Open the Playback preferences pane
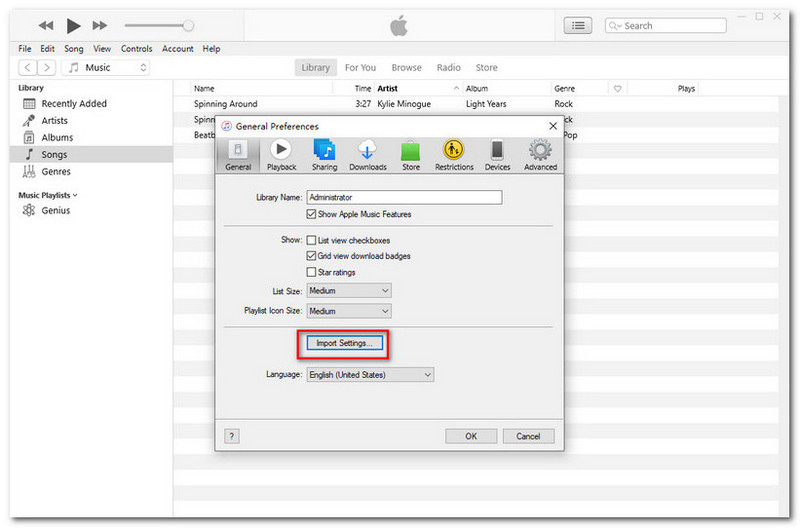This screenshot has height=528, width=800. click(281, 155)
